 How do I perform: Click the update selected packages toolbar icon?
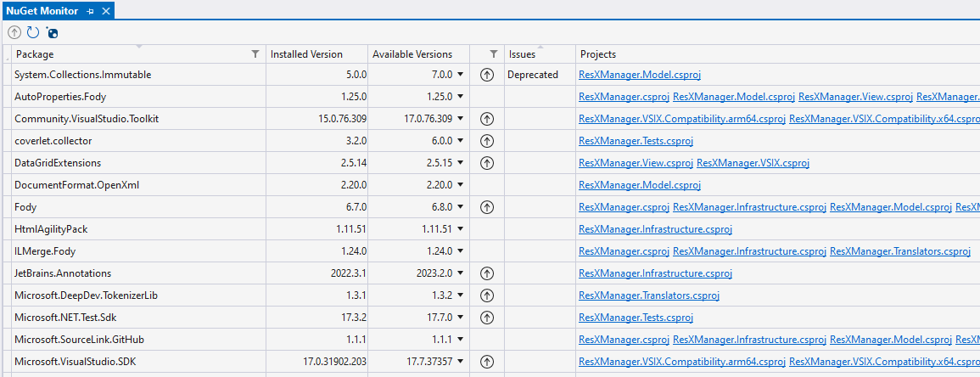pos(14,32)
